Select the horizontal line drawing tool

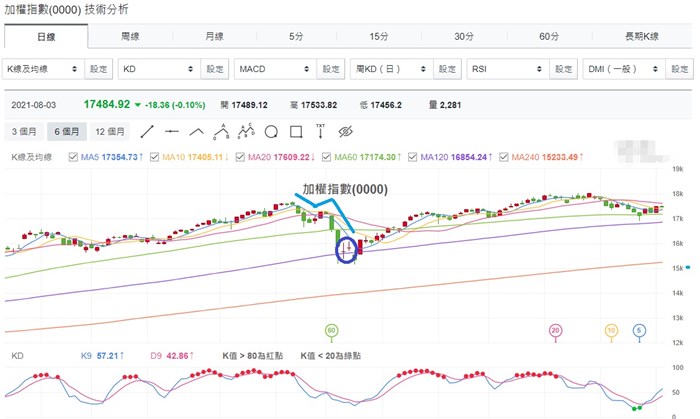(172, 131)
